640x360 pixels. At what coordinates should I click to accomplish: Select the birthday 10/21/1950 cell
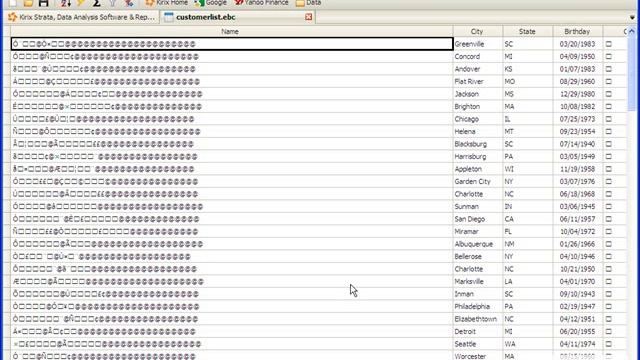click(x=578, y=269)
